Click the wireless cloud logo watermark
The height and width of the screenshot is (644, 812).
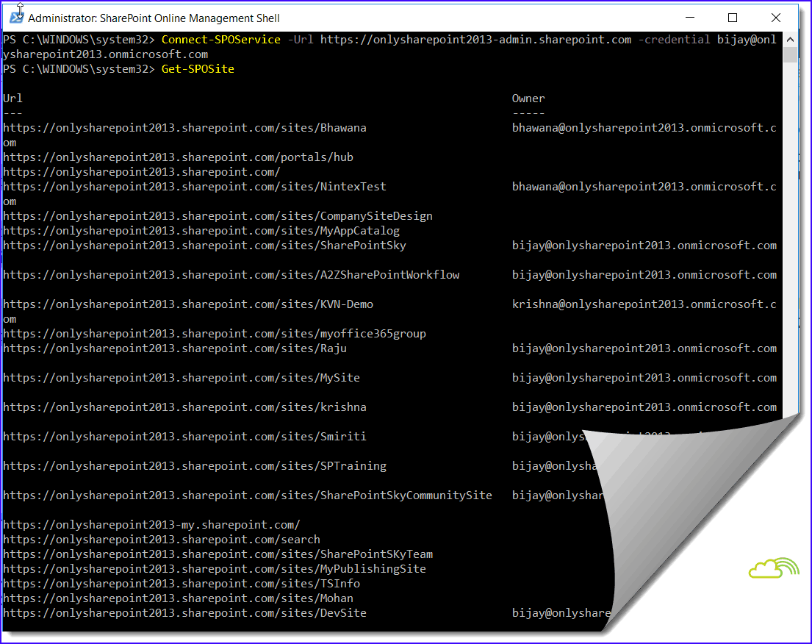[x=774, y=571]
